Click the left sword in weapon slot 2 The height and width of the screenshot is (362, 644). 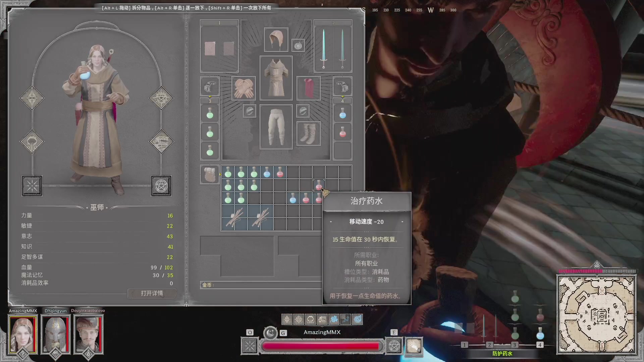point(324,49)
